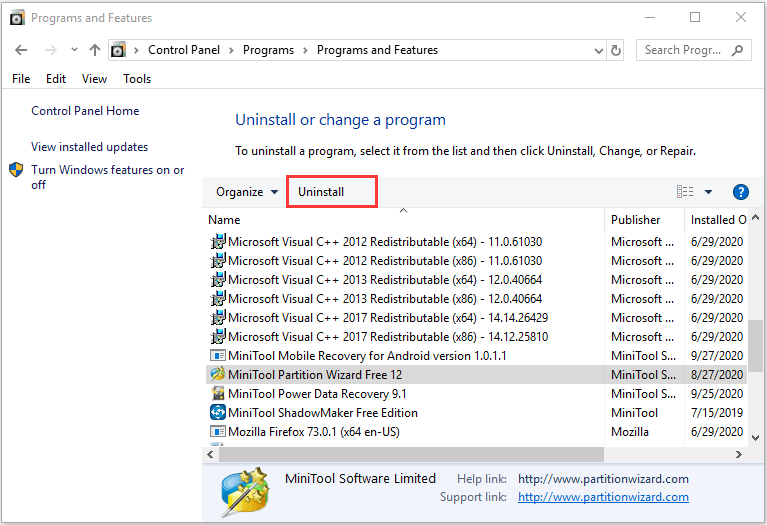Viewport: 767px width, 525px height.
Task: Click the Forward navigation arrow
Action: point(51,50)
